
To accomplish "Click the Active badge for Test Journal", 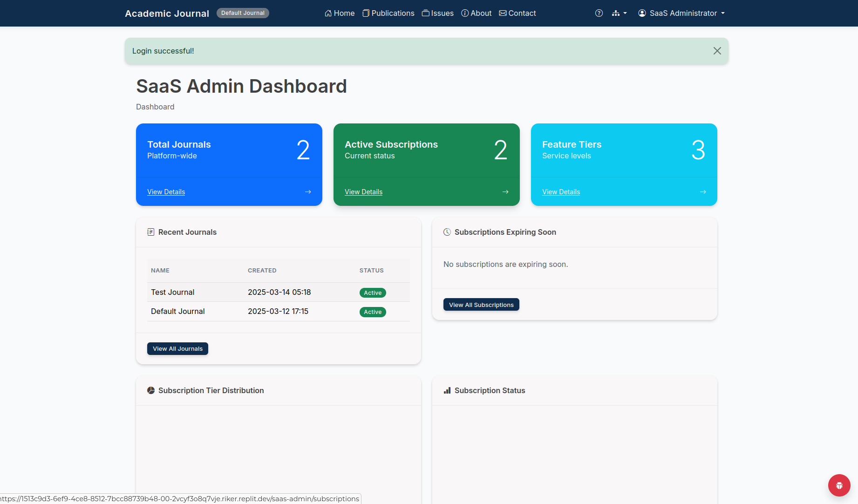I will click(373, 293).
